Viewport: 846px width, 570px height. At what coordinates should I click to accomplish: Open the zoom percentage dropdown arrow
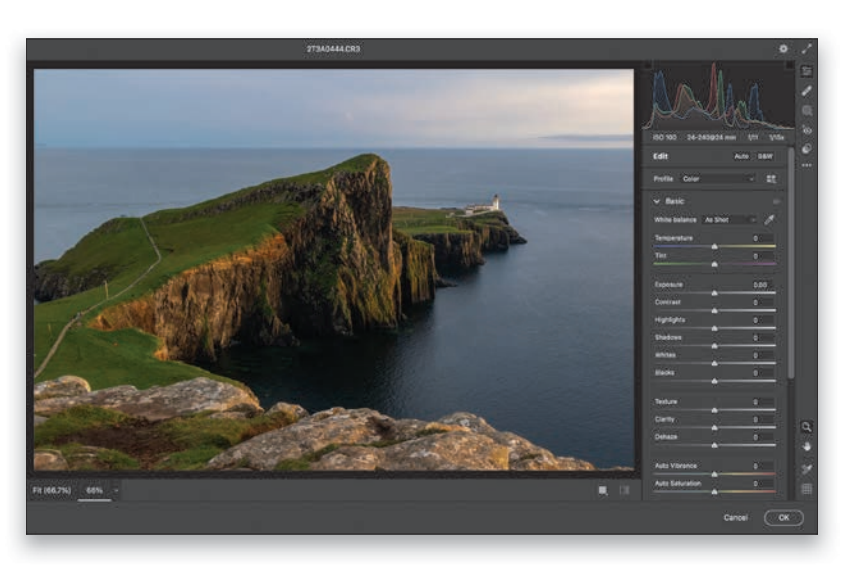point(116,491)
